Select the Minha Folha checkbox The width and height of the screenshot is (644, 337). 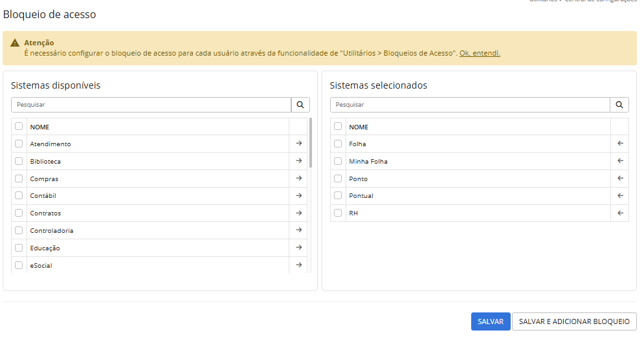click(338, 161)
